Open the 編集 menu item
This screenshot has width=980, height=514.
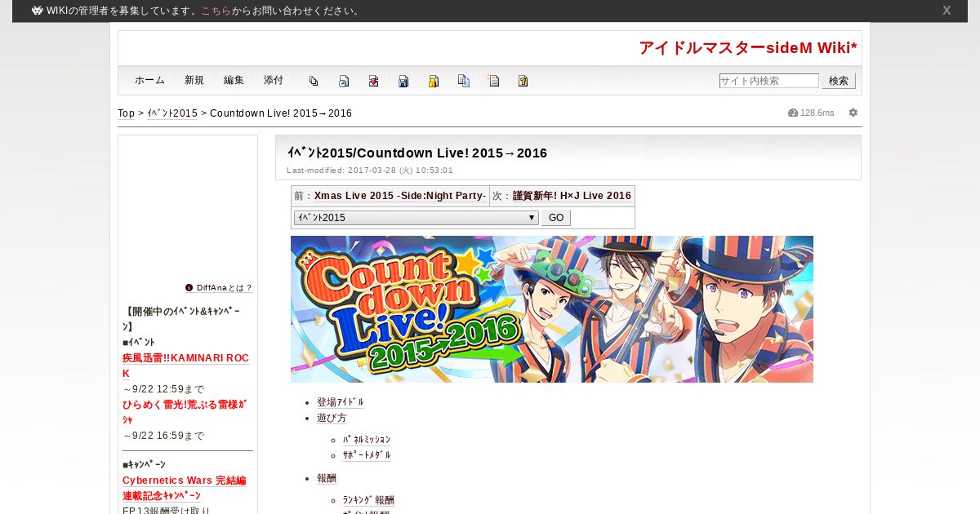click(234, 80)
